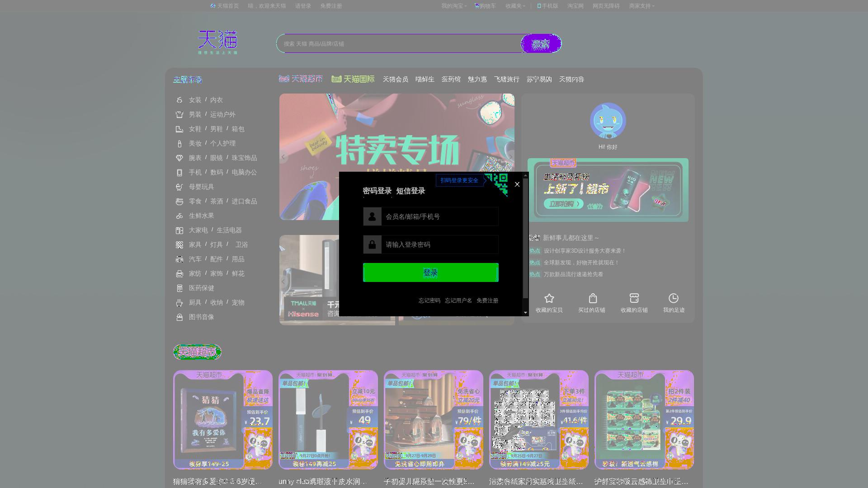Open 喵鲜生 nav item
The image size is (868, 488).
(425, 79)
